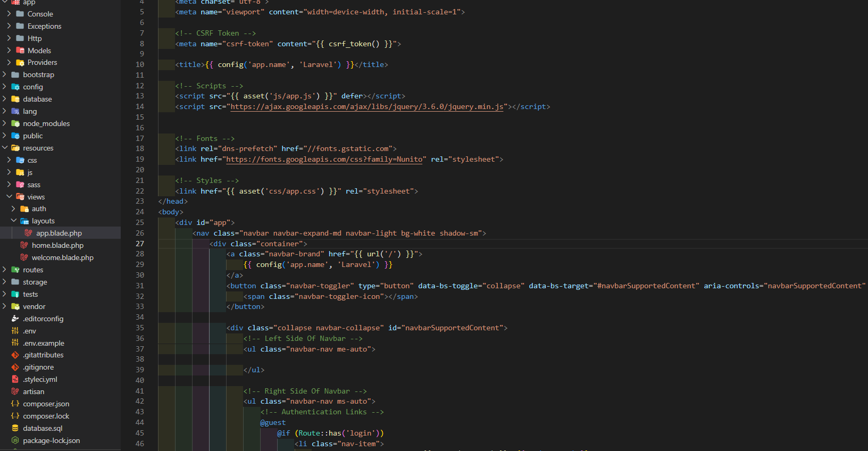Click the sass folder icon

click(x=20, y=185)
